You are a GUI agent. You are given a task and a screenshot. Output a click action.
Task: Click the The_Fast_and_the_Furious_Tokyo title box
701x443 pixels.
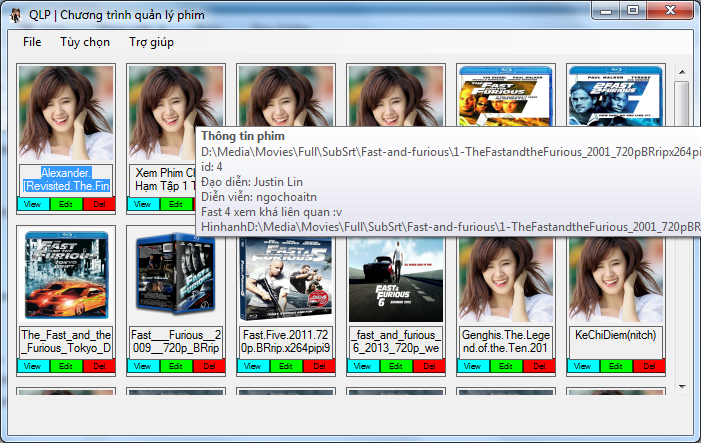pyautogui.click(x=66, y=342)
